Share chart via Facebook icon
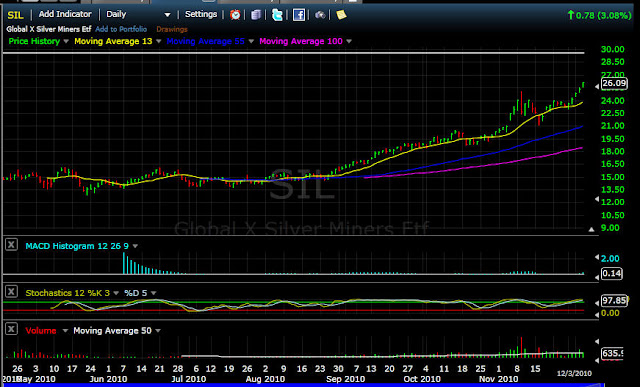The width and height of the screenshot is (640, 387). point(299,15)
